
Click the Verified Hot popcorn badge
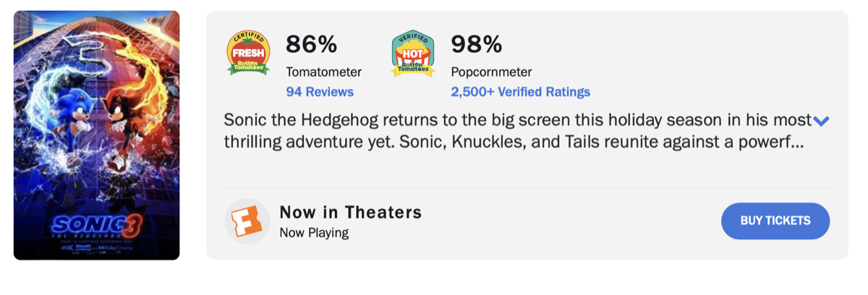click(412, 54)
